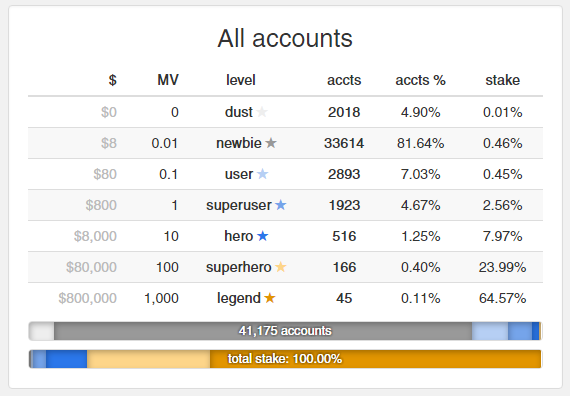Viewport: 570px width, 396px height.
Task: Click the dark blue star next to hero
Action: 262,236
